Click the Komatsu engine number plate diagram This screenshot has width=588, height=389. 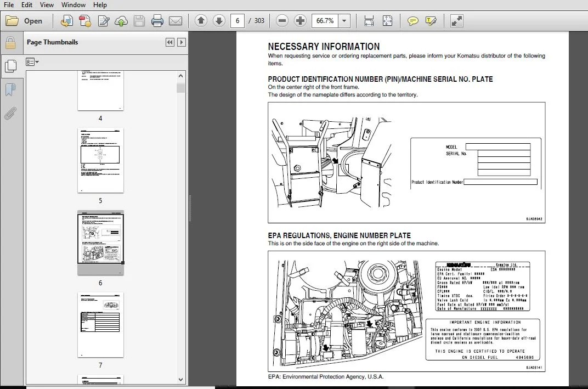pos(483,286)
